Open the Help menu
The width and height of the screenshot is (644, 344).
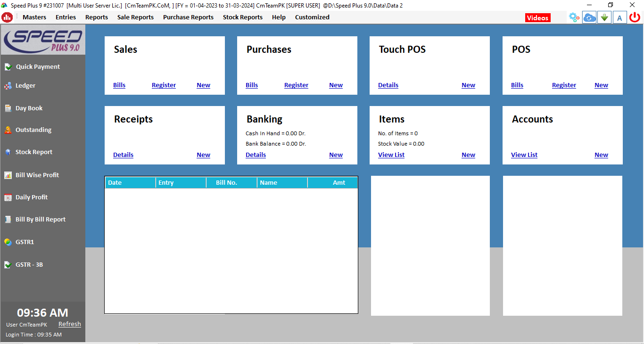(279, 17)
